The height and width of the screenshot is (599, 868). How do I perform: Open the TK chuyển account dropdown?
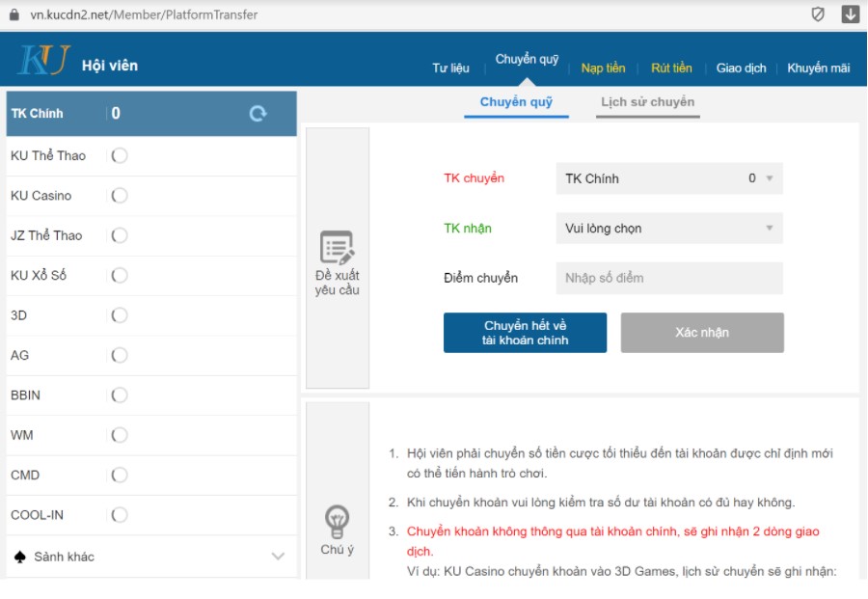[669, 178]
